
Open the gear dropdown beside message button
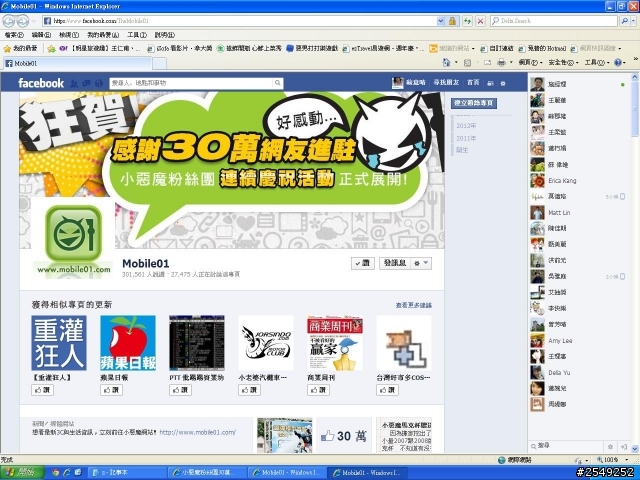[x=421, y=263]
